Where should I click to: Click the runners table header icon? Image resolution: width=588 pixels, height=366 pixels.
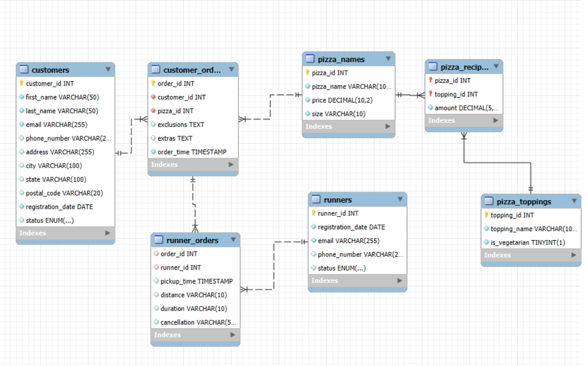[x=316, y=200]
